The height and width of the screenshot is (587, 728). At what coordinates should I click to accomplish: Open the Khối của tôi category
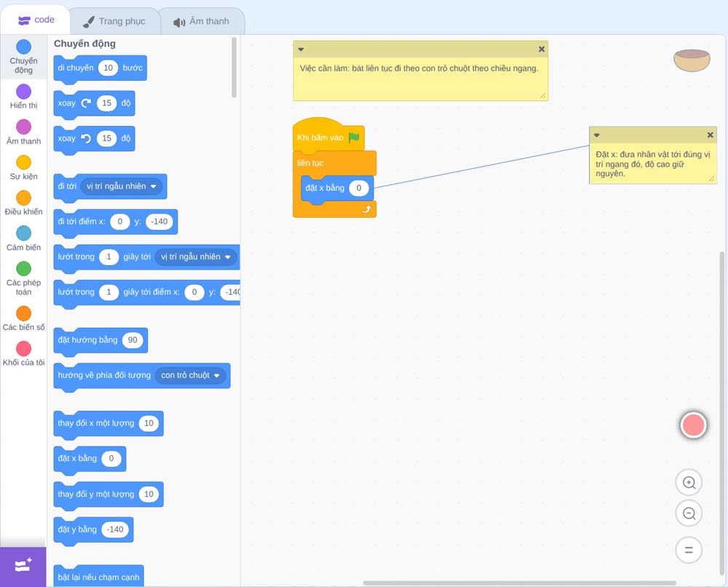(23, 353)
